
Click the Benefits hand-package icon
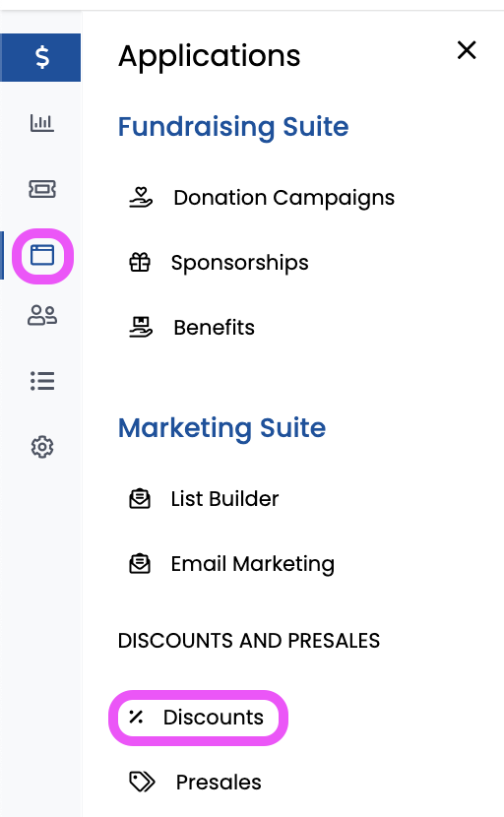[141, 327]
